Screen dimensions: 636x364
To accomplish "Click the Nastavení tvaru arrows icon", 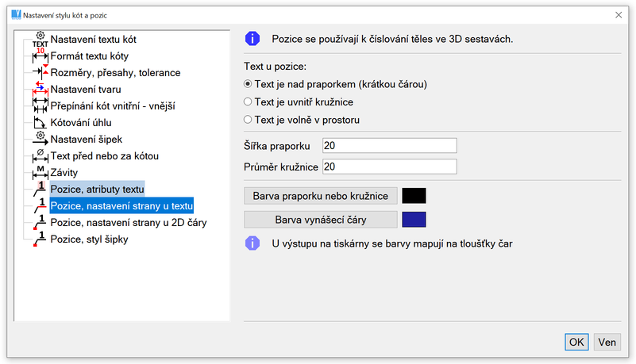I will pyautogui.click(x=40, y=89).
